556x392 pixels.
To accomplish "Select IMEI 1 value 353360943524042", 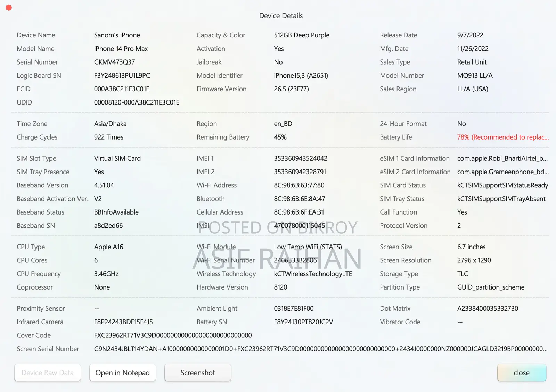I will click(301, 158).
